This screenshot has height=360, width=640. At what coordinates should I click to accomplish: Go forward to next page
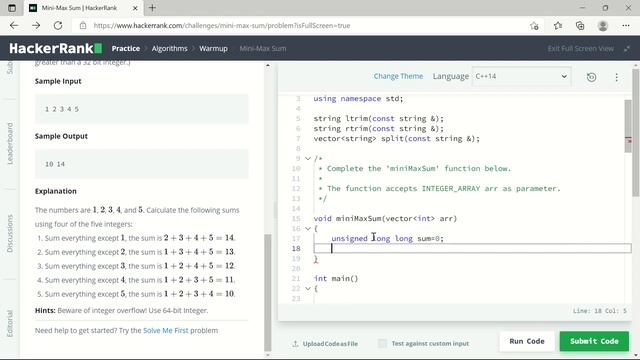coord(36,25)
